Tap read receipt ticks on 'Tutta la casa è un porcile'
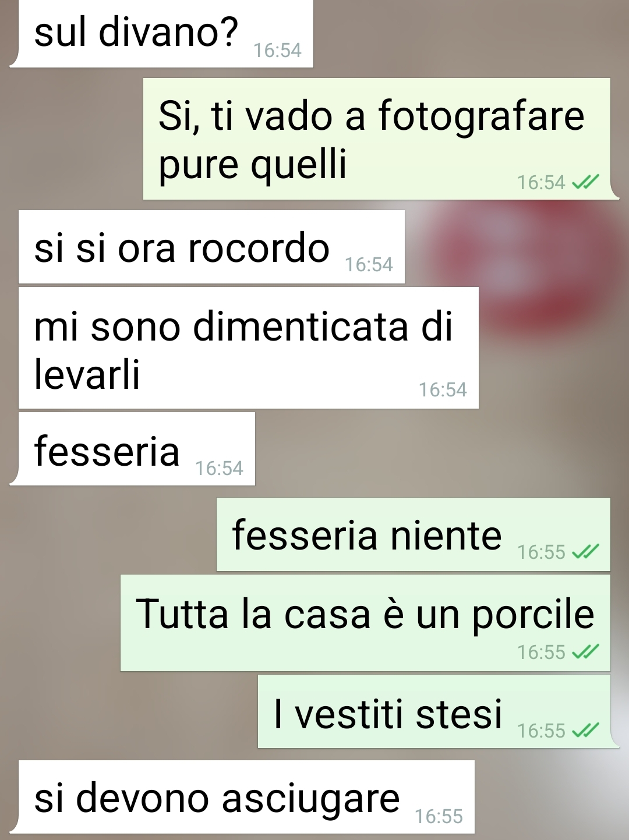The image size is (629, 840). (585, 651)
